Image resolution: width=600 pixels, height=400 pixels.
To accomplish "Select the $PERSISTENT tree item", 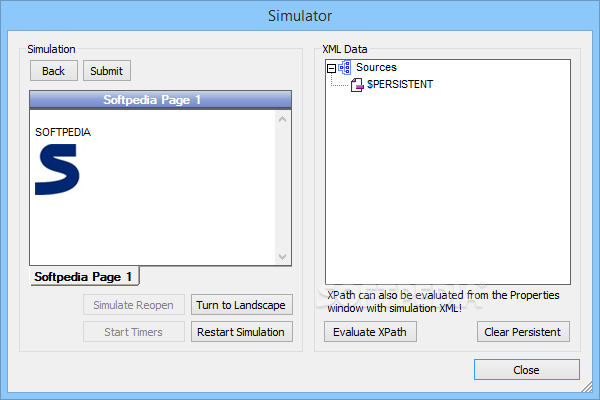I will pyautogui.click(x=399, y=84).
